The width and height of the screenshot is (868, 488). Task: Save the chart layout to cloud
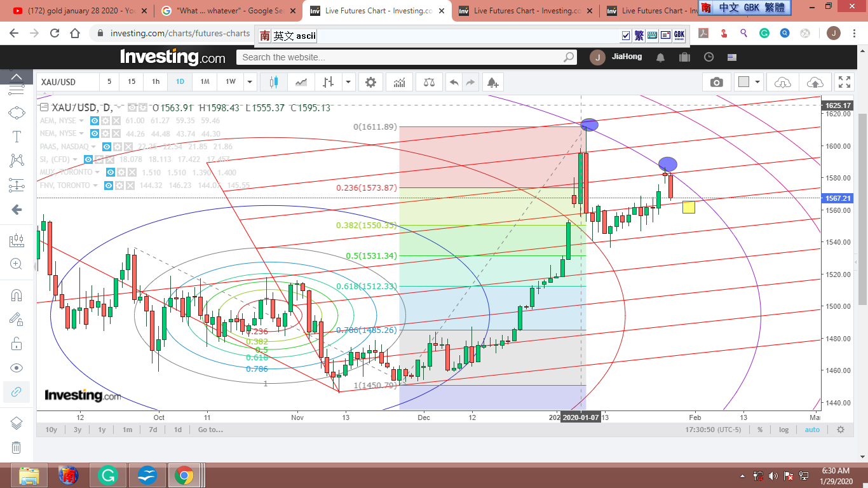click(x=815, y=82)
